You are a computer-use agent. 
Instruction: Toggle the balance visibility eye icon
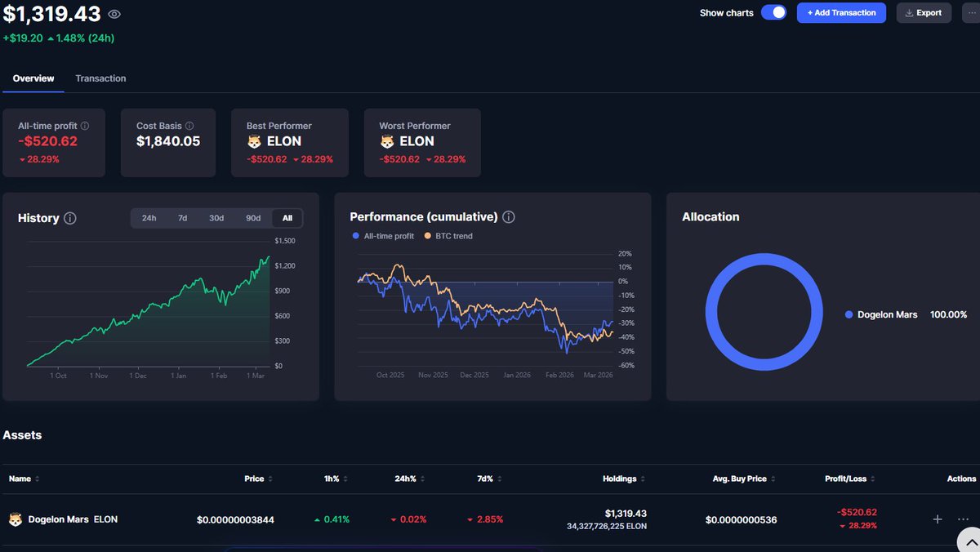pyautogui.click(x=114, y=14)
